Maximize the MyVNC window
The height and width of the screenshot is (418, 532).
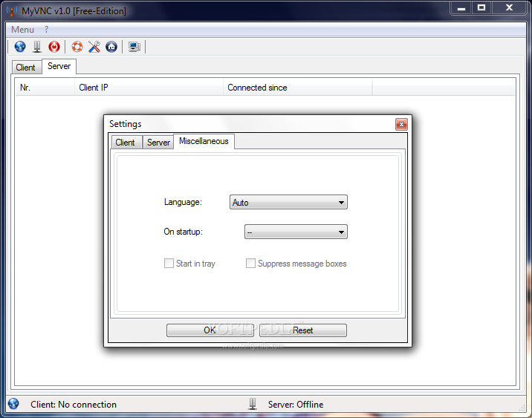click(x=481, y=8)
